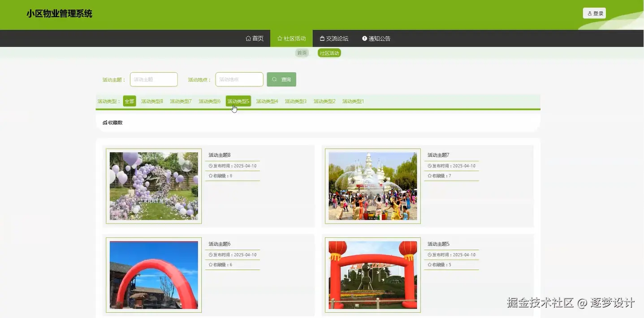Open the 社区活动 navigation tab
This screenshot has width=644, height=318.
coord(291,39)
